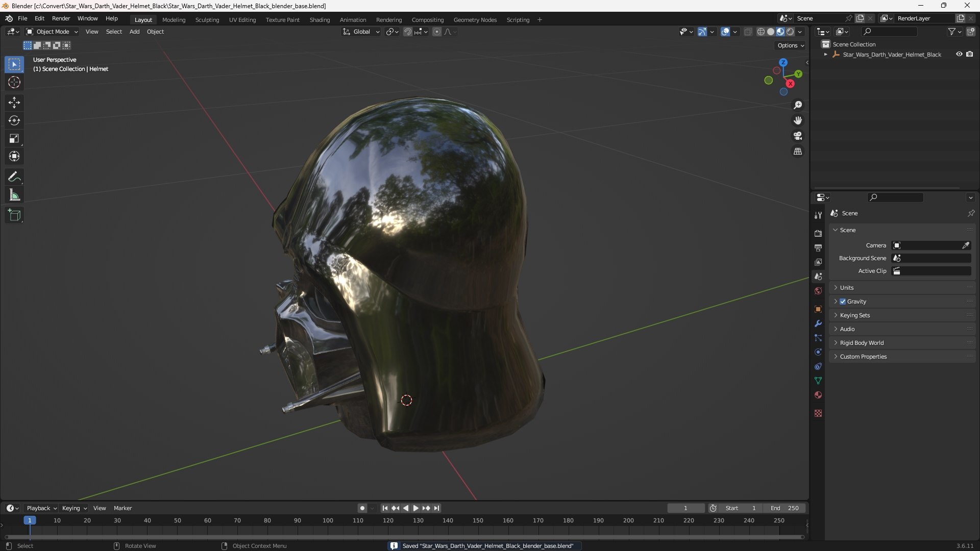
Task: Switch to the Sculpting workspace tab
Action: 207,20
